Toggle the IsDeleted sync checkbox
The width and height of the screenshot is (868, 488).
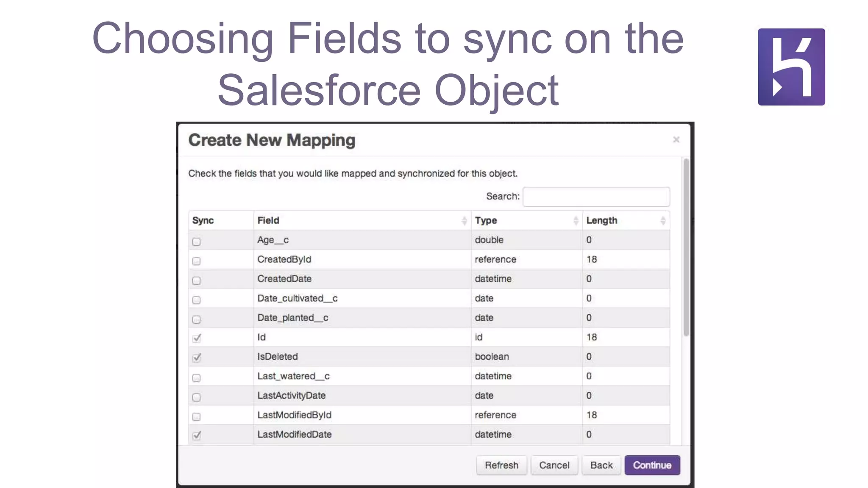[x=197, y=358]
